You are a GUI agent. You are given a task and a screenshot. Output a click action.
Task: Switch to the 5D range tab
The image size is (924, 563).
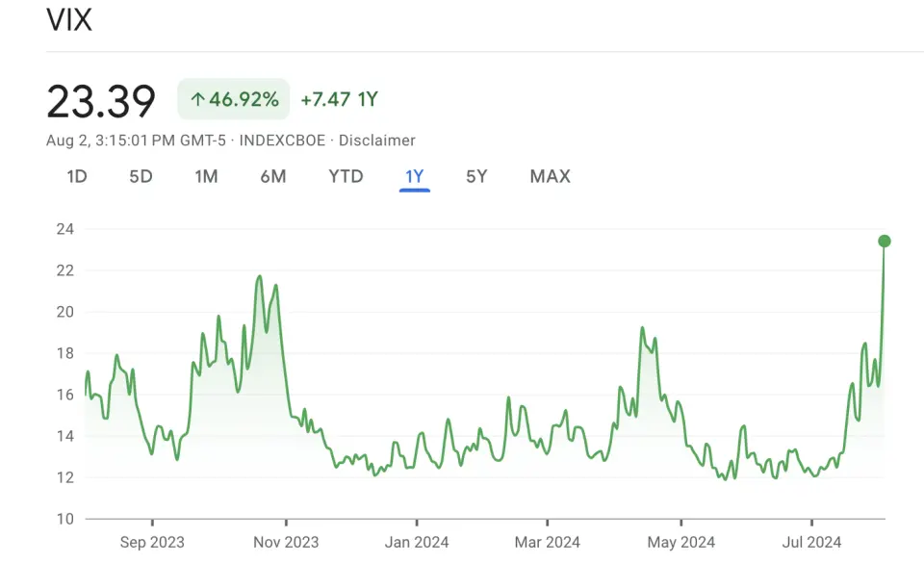141,176
